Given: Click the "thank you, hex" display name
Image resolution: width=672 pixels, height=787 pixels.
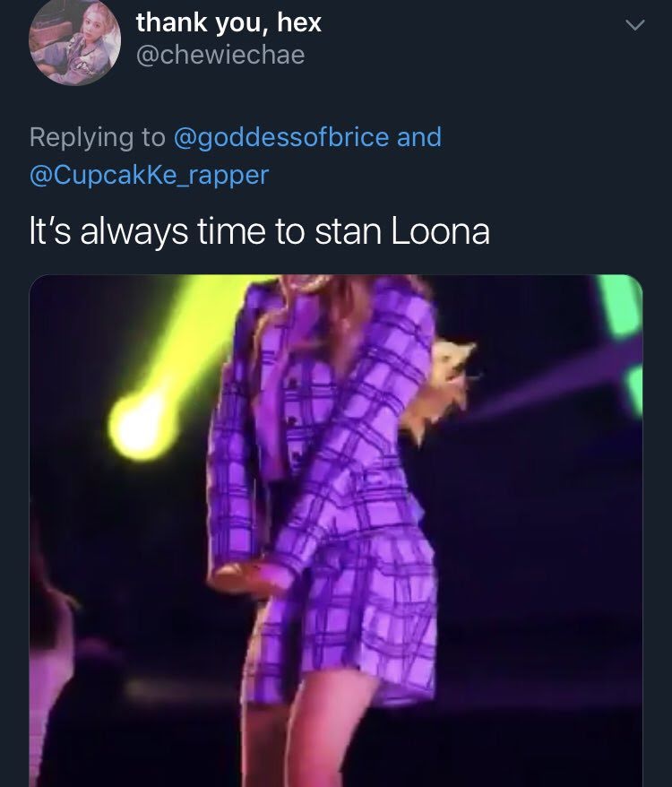Looking at the screenshot, I should click(x=228, y=22).
